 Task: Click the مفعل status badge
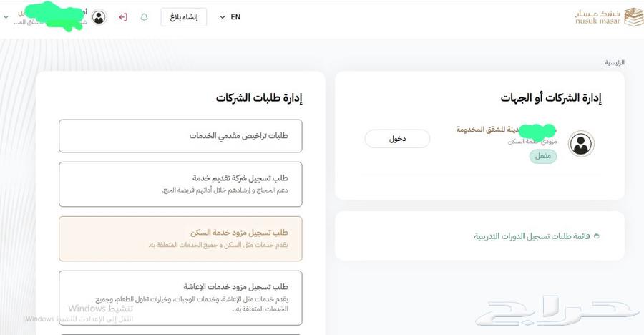(x=543, y=156)
